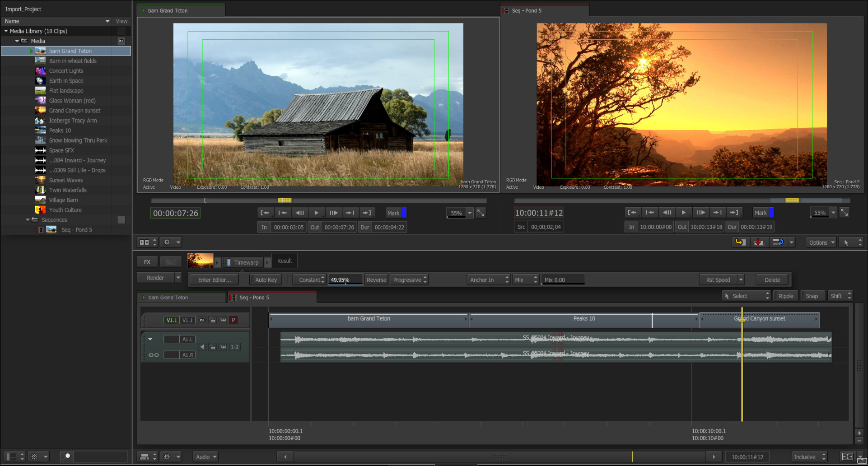
Task: Play the barn Grand Teton source clip
Action: coord(317,213)
